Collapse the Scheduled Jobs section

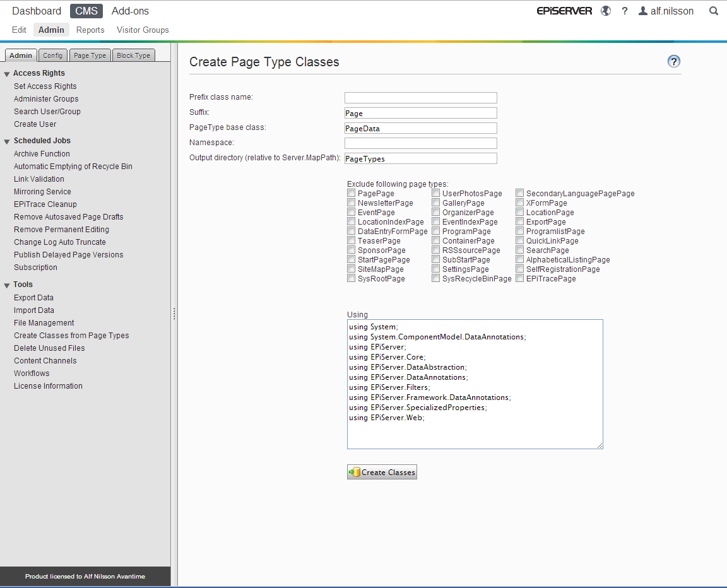tap(7, 141)
